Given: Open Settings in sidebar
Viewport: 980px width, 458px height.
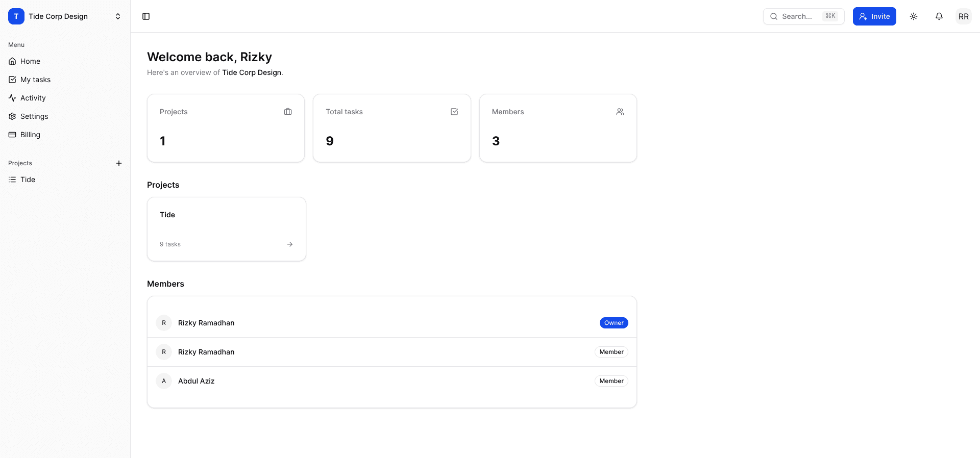Looking at the screenshot, I should click(65, 116).
